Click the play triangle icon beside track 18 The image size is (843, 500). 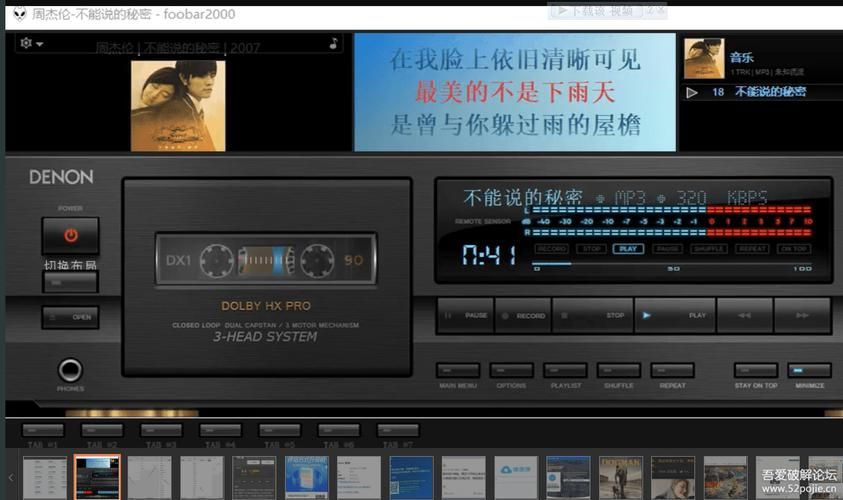(692, 92)
